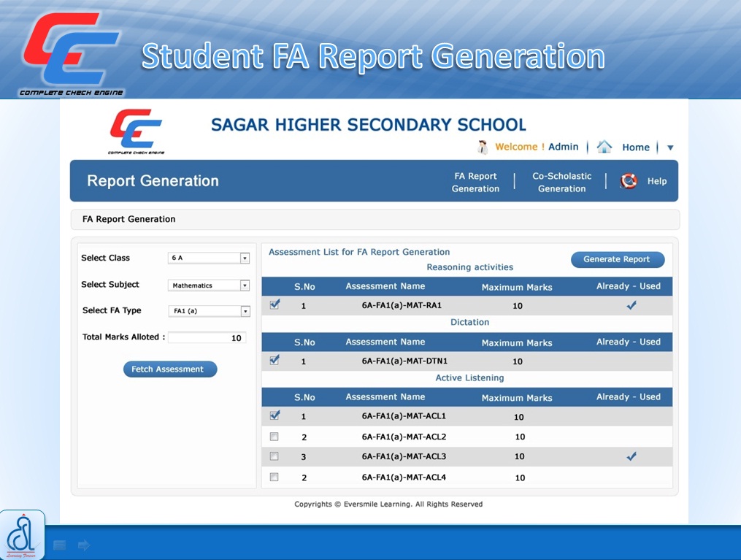Click the Generate Report button
Screen dimensions: 741x560
click(618, 259)
